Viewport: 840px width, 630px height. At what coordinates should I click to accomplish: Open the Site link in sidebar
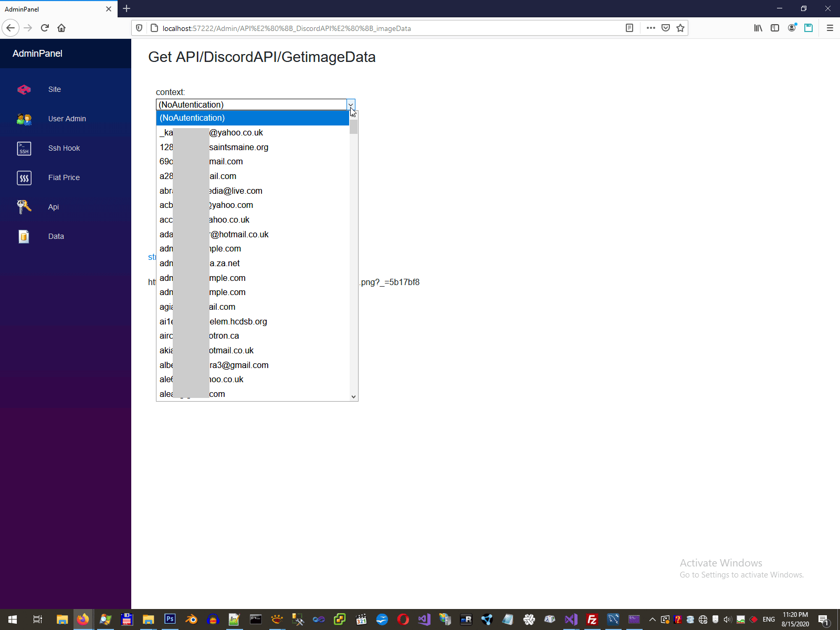tap(55, 89)
